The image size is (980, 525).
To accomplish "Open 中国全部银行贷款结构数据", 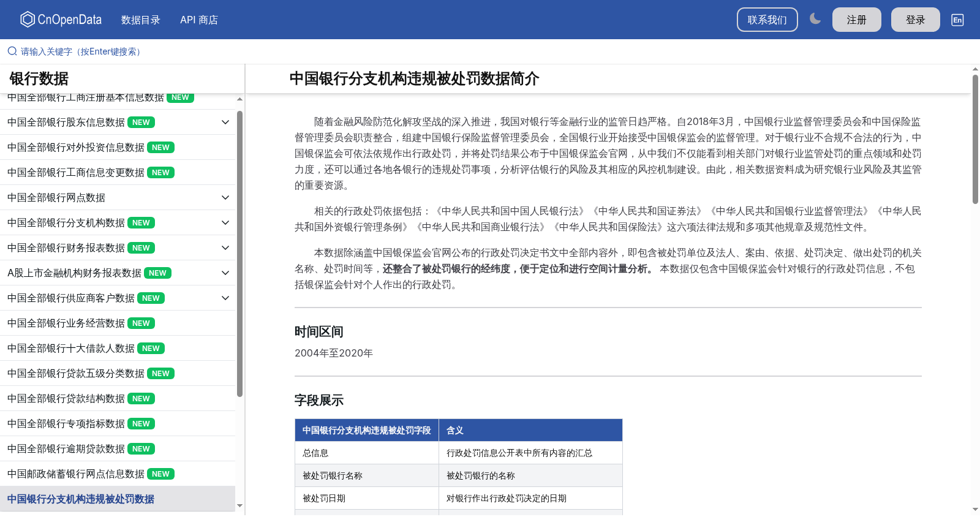I will tap(118, 398).
